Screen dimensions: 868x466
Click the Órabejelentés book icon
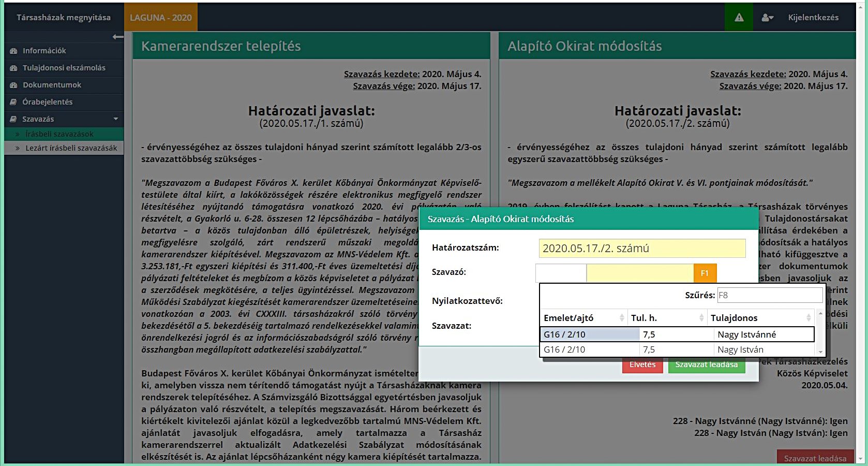coord(13,102)
